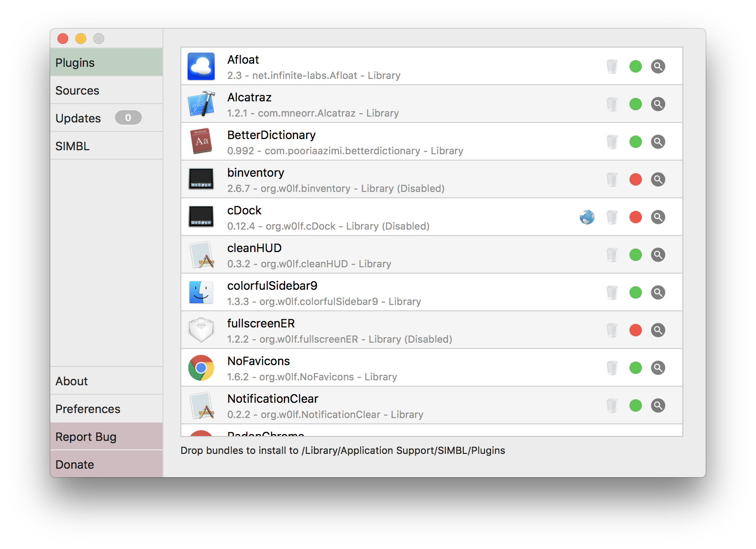Click the text "0.2.2 - org.w0lf.NotificationClear - Library"

(325, 414)
